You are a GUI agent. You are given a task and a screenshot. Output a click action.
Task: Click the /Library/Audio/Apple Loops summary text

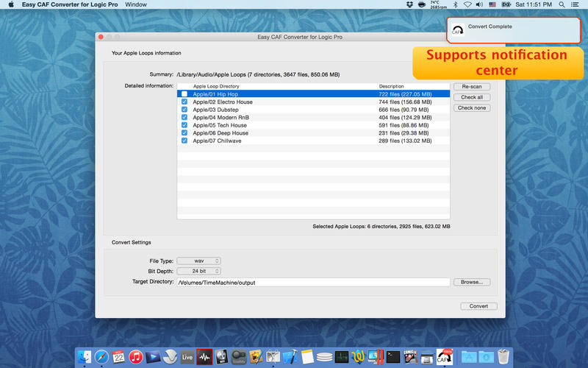[258, 74]
